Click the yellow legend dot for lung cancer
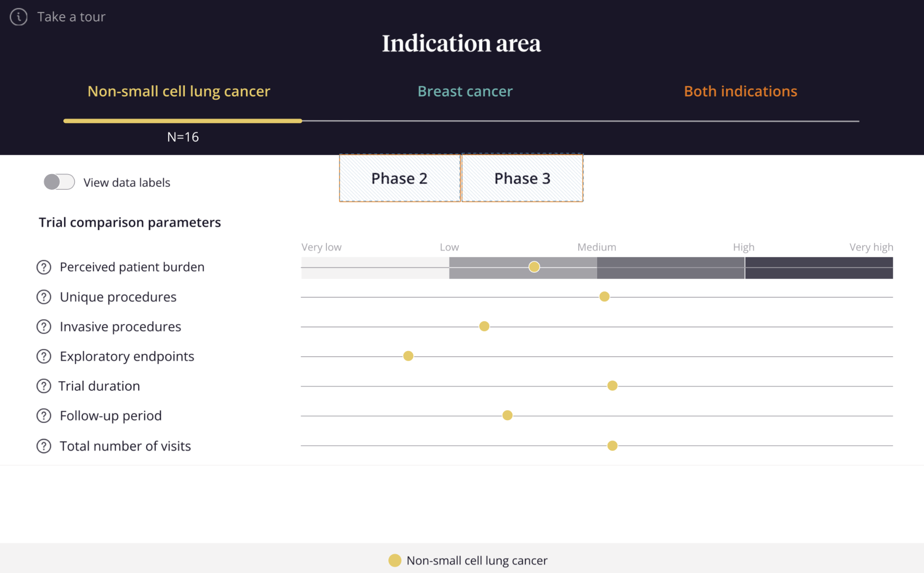The height and width of the screenshot is (573, 924). pyautogui.click(x=395, y=560)
